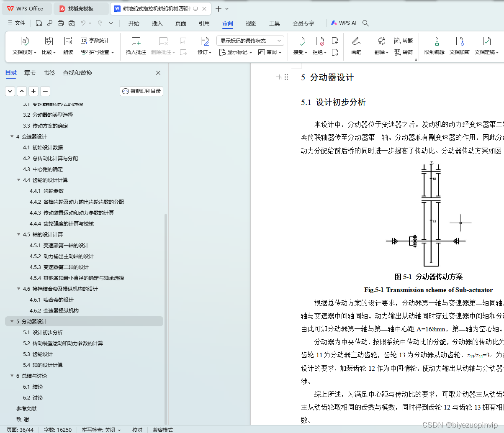Convert text with 转繁 button
Image resolution: width=504 pixels, height=433 pixels.
[404, 41]
